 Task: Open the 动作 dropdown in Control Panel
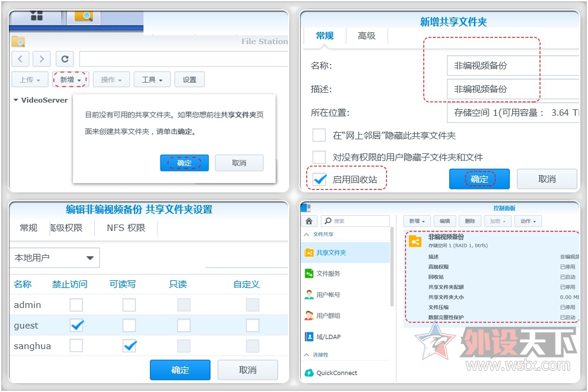pyautogui.click(x=528, y=221)
